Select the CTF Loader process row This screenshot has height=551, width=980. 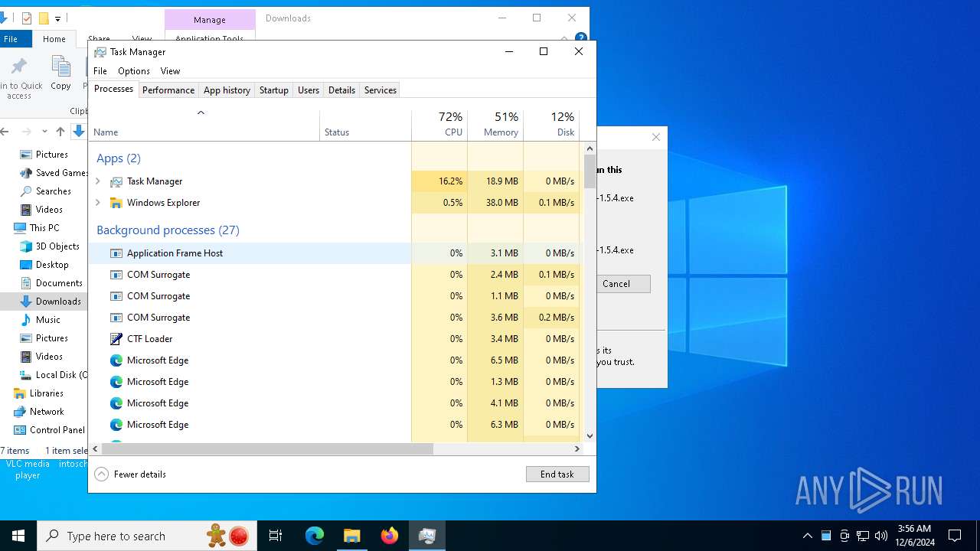335,339
